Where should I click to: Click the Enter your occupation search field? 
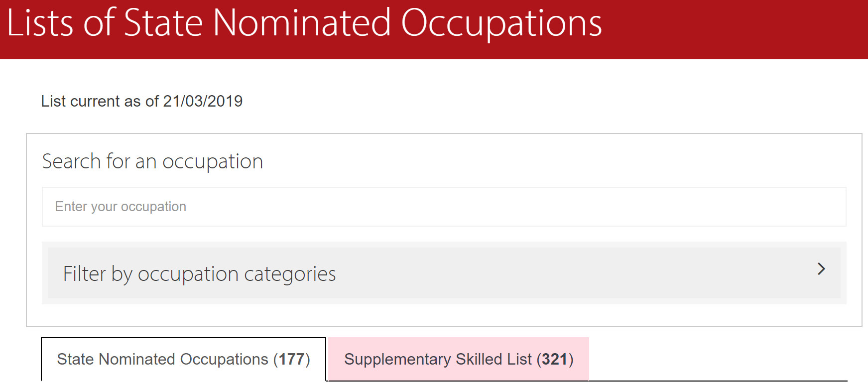click(x=443, y=207)
